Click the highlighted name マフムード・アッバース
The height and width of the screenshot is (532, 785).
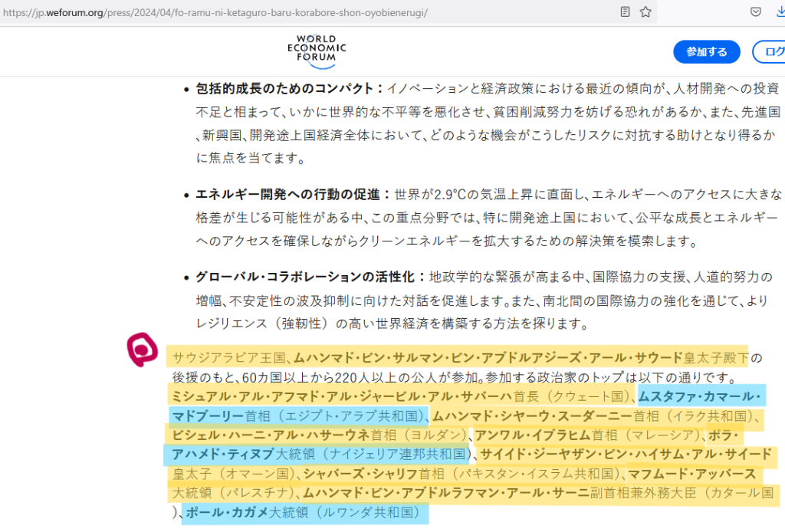click(691, 474)
